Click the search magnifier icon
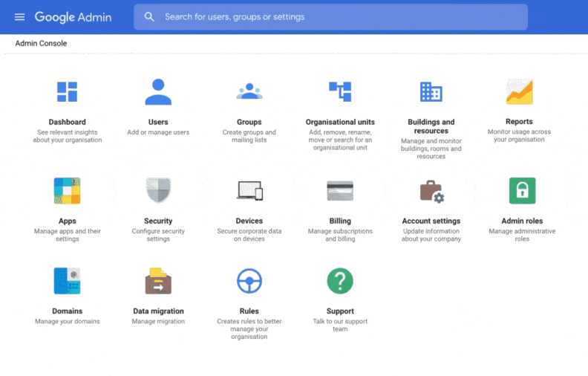 pyautogui.click(x=149, y=17)
